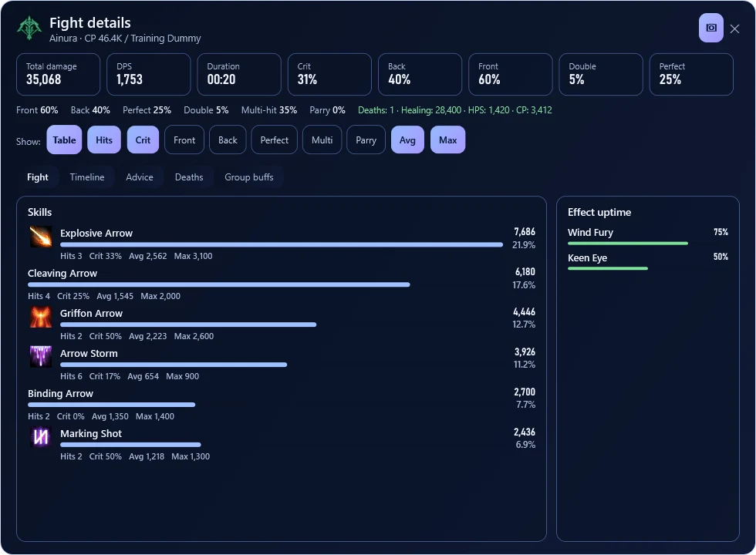
Task: Toggle the Table display option
Action: [x=64, y=140]
